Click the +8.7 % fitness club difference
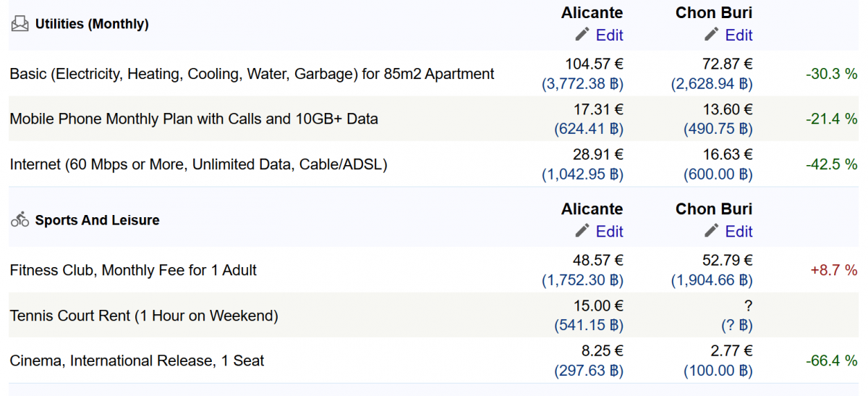This screenshot has width=868, height=396. point(833,270)
